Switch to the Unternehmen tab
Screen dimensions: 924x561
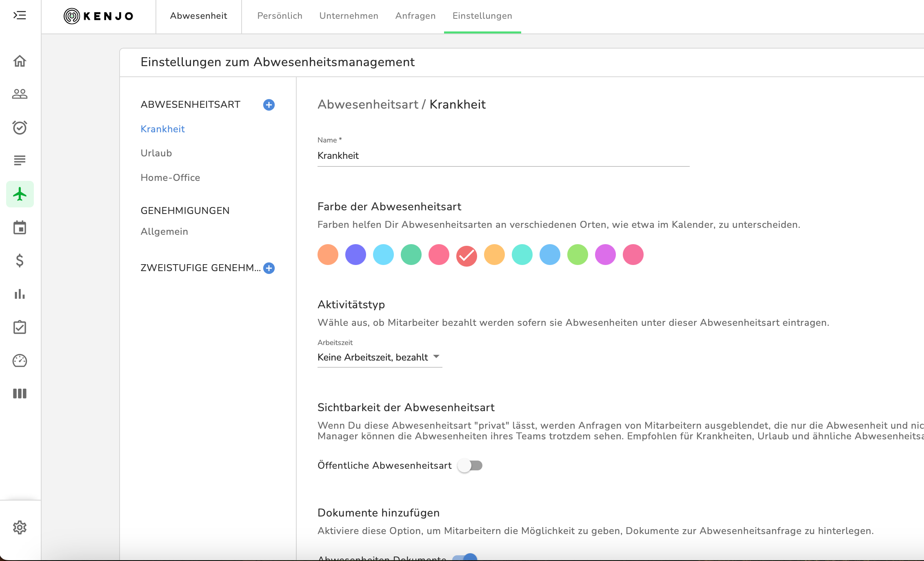point(349,16)
